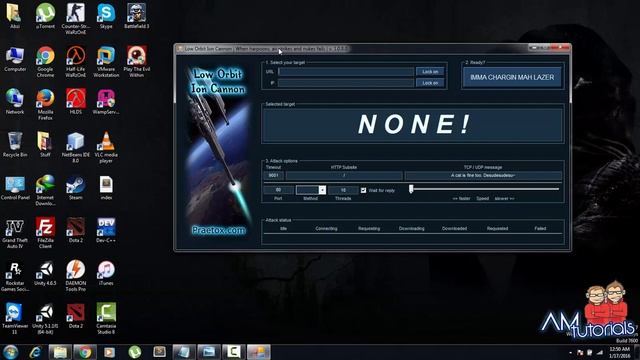Open the WampServer desktop shortcut
Viewport: 640px width, 360px height.
106,102
